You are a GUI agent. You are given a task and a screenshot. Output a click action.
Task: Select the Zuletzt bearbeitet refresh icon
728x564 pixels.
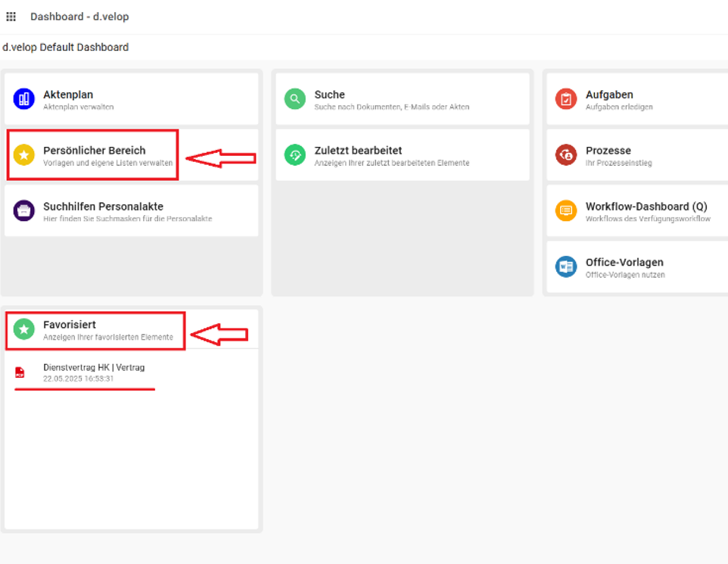pos(294,154)
